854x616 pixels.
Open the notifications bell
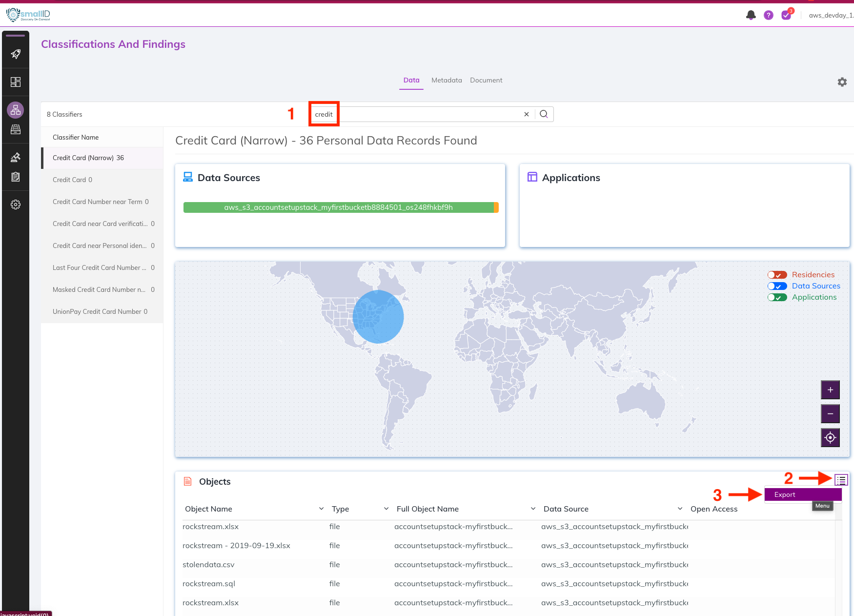pos(751,15)
